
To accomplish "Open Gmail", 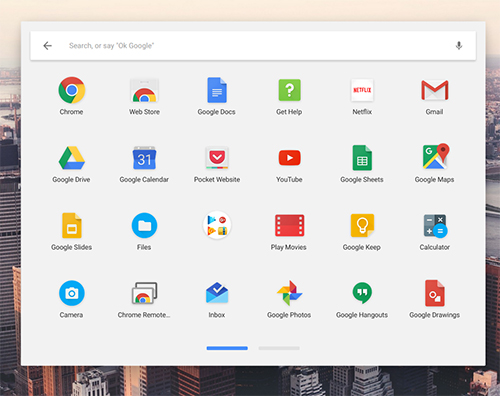I will 435,90.
